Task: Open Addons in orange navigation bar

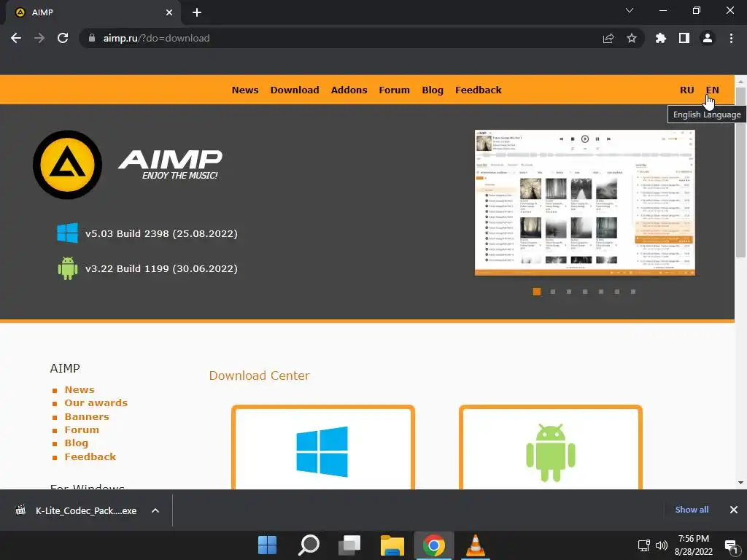Action: 349,90
